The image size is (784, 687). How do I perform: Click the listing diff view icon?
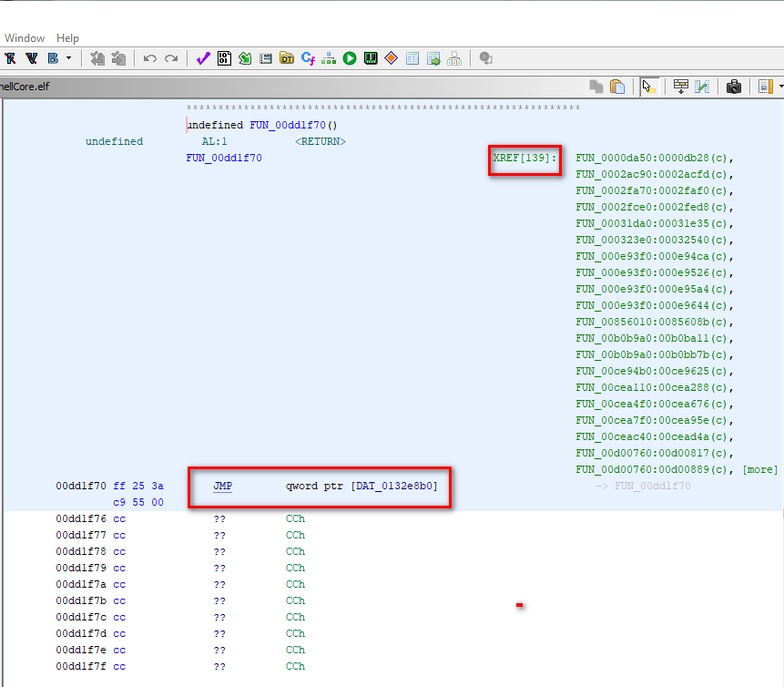point(702,87)
